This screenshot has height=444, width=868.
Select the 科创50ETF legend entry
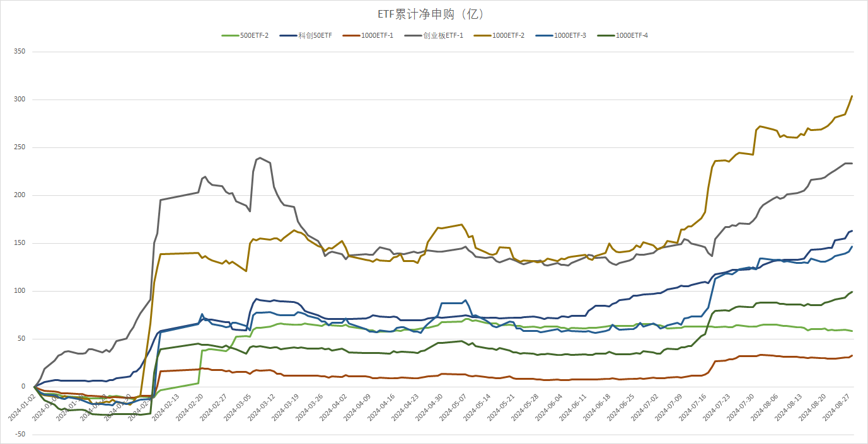point(315,35)
